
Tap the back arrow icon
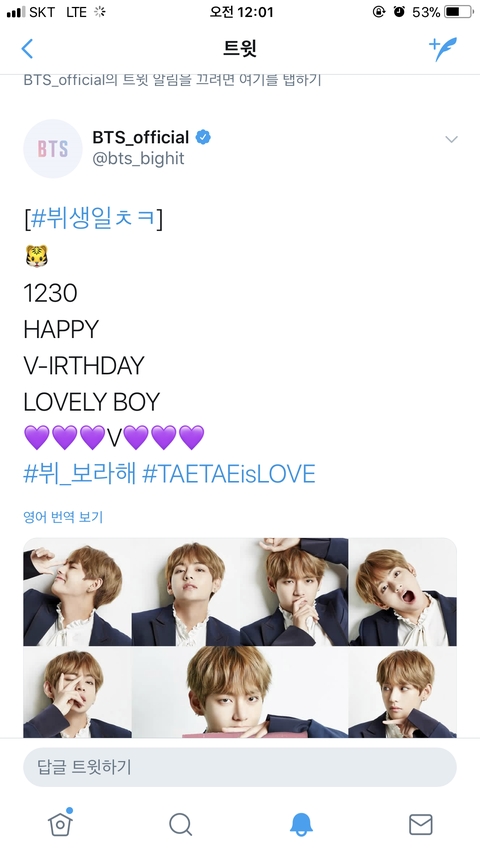pos(27,48)
